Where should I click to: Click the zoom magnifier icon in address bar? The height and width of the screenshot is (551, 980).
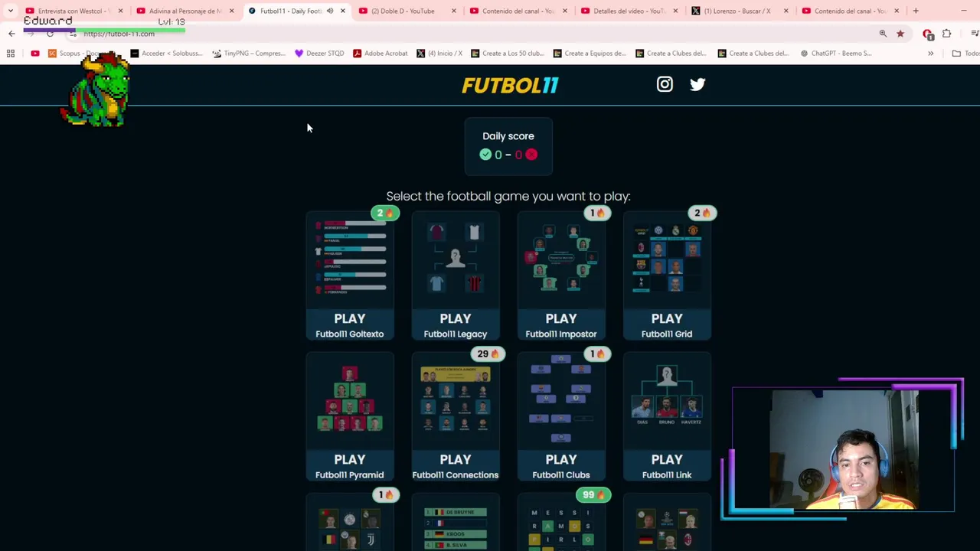[883, 34]
